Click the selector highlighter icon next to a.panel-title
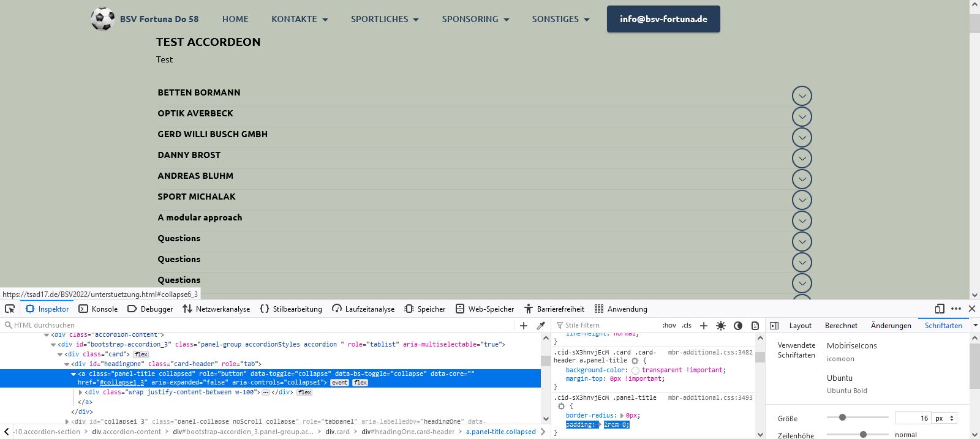 635,361
